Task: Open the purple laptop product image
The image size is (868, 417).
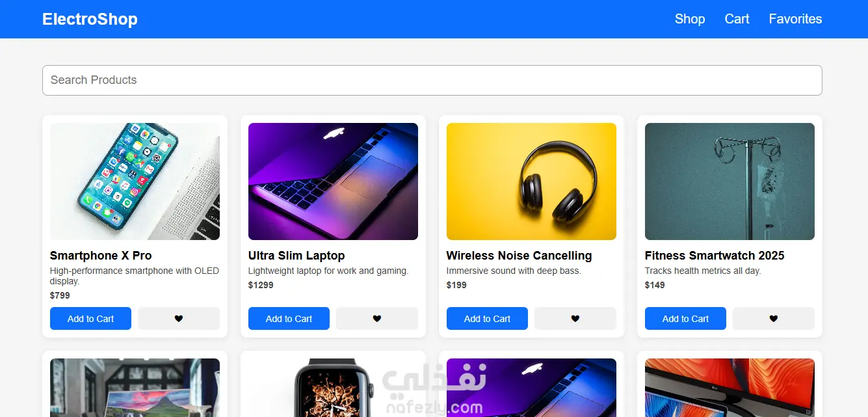Action: coord(333,182)
